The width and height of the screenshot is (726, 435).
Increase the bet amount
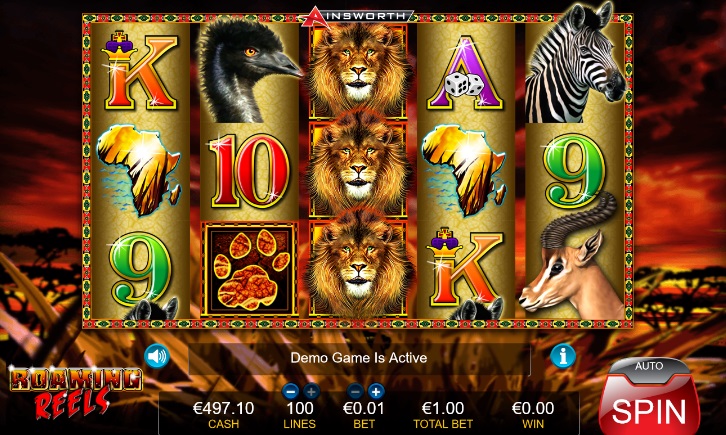point(376,392)
